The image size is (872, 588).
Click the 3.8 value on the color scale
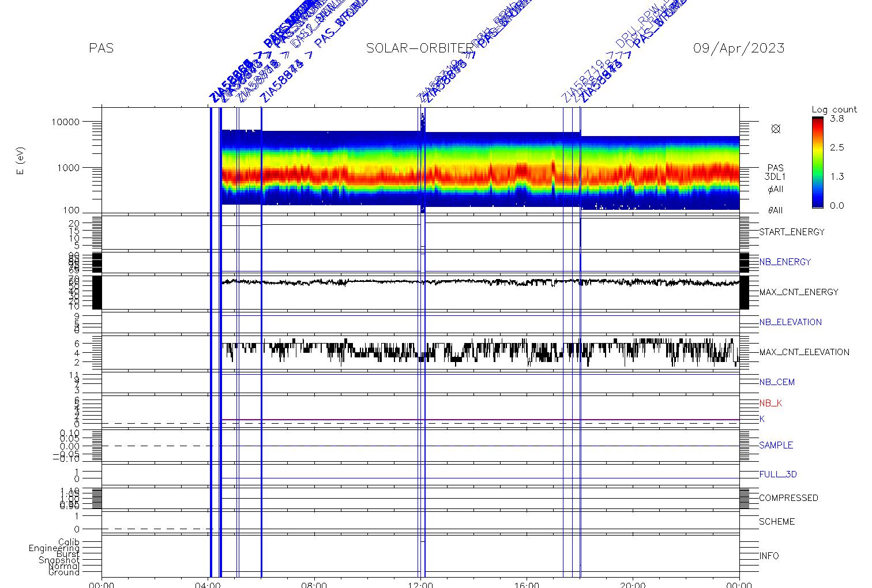837,119
